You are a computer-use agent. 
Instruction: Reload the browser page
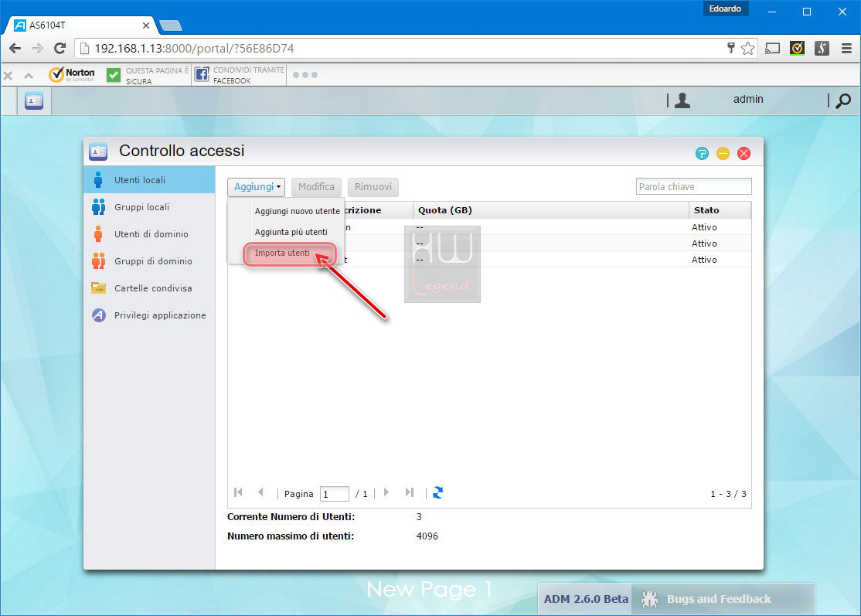pos(60,49)
